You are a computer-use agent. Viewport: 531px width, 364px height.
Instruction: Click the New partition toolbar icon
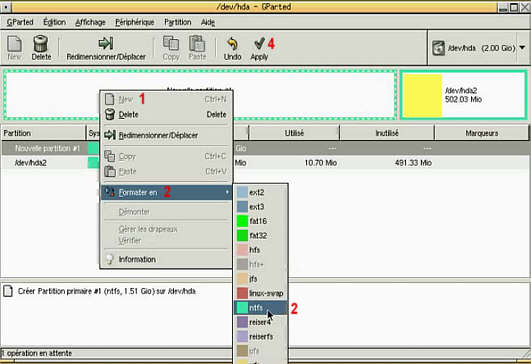click(x=14, y=44)
